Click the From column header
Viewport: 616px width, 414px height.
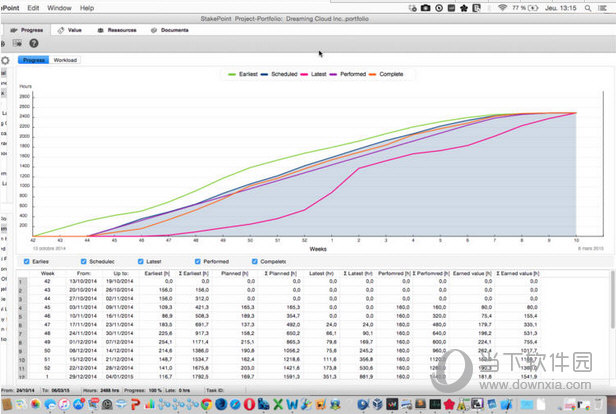click(83, 273)
